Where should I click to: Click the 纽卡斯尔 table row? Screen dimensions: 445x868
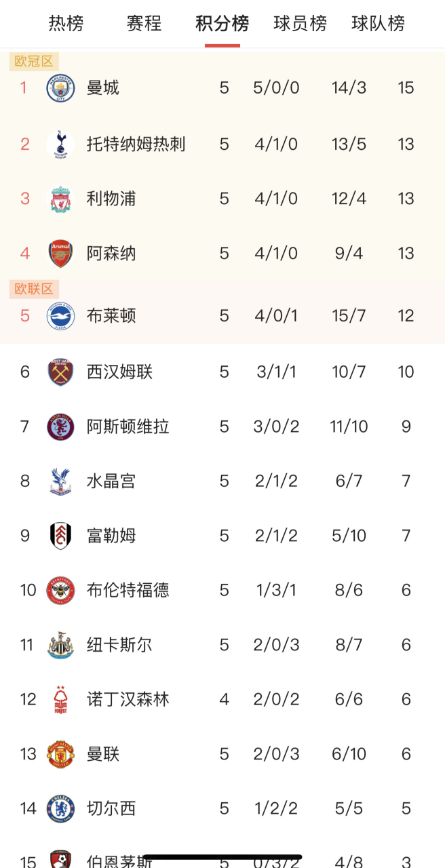pyautogui.click(x=222, y=645)
